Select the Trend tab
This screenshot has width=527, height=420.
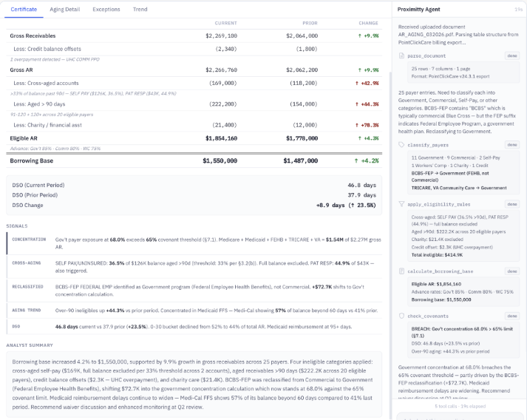[140, 10]
